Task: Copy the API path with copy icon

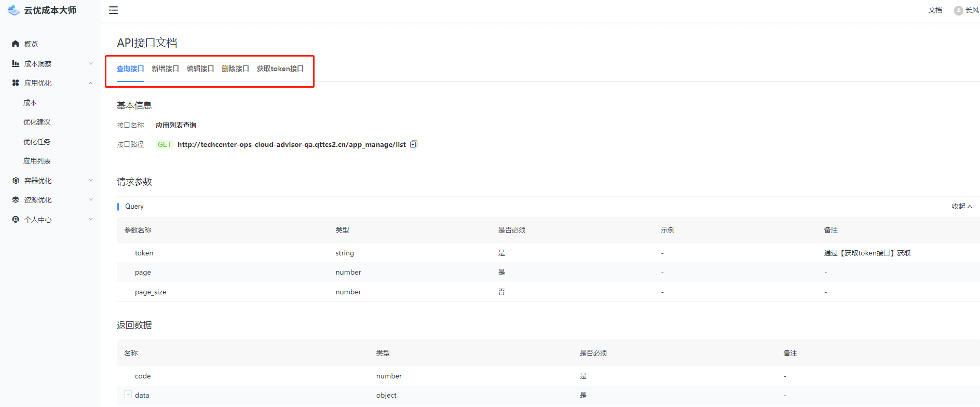Action: click(414, 144)
